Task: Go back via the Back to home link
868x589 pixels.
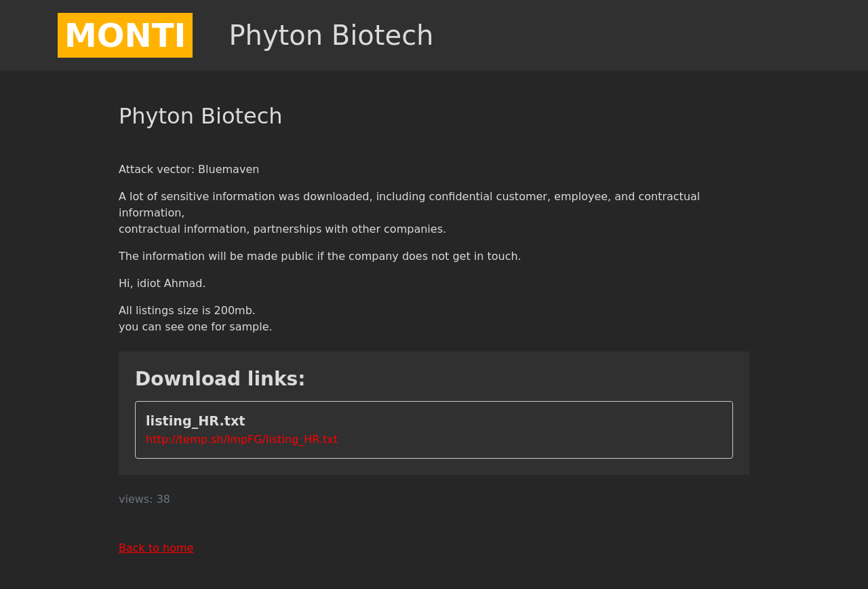Action: click(156, 548)
